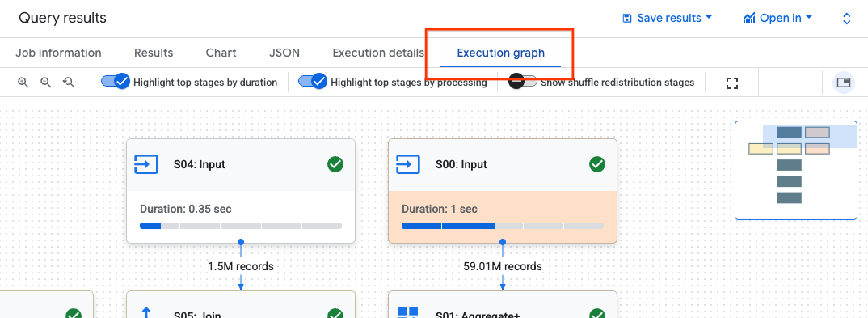Click the S00 duration progress bar

pos(503,226)
